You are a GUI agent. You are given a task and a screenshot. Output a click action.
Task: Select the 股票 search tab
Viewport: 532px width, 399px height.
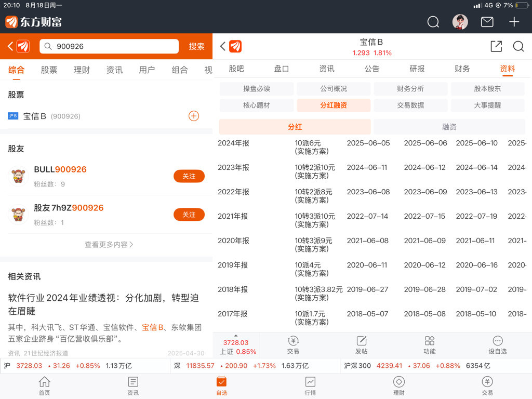coord(49,70)
